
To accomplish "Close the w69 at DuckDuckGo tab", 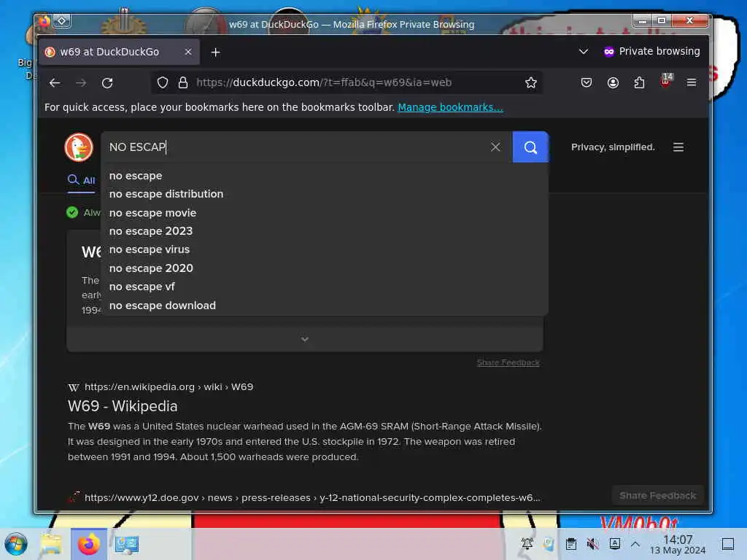I will pyautogui.click(x=188, y=52).
